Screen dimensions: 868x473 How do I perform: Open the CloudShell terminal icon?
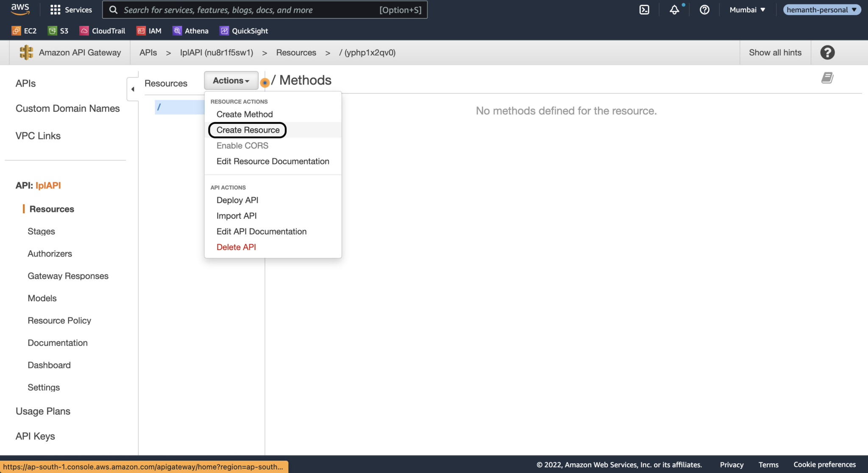[x=644, y=9]
